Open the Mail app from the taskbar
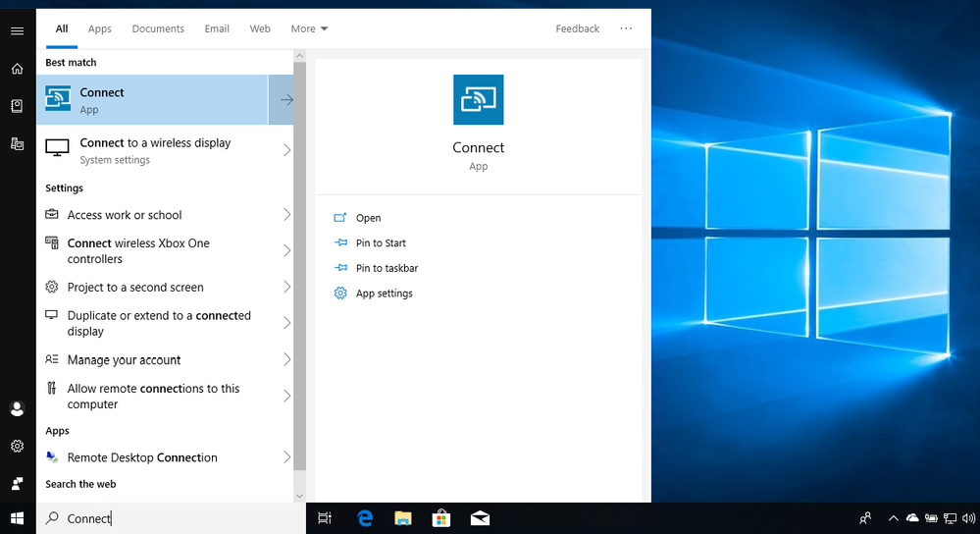This screenshot has width=980, height=534. (x=480, y=518)
